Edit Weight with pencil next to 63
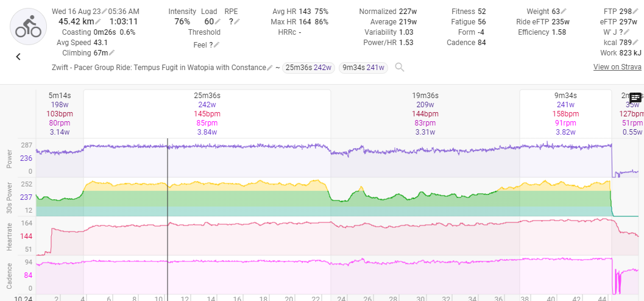This screenshot has width=644, height=301. click(564, 12)
